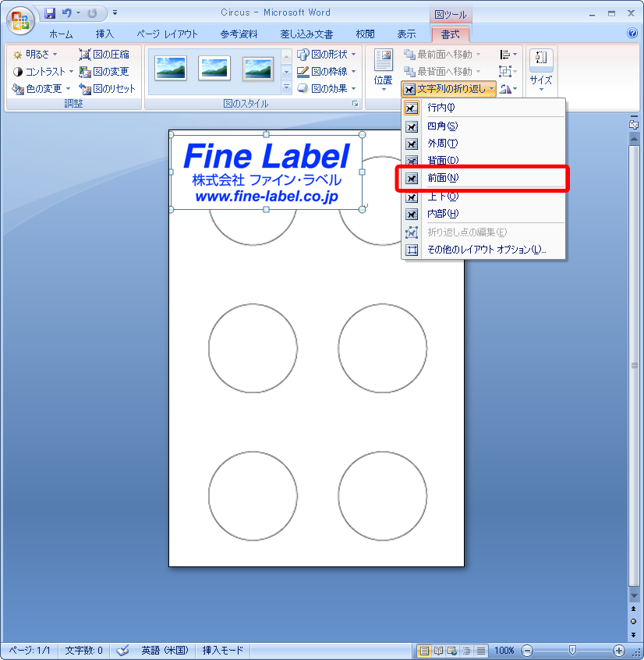Open Quick Access Toolbar customize arrow
This screenshot has height=660, width=644.
115,13
